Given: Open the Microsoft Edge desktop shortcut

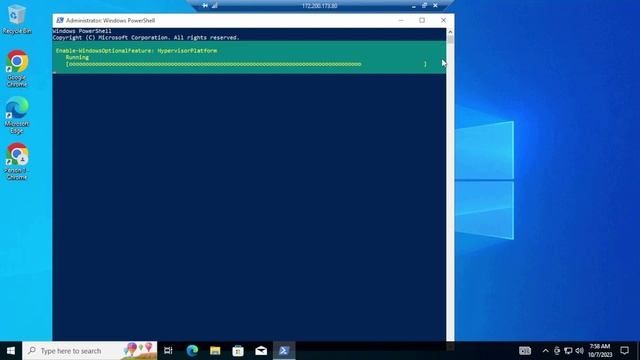Looking at the screenshot, I should 17,115.
